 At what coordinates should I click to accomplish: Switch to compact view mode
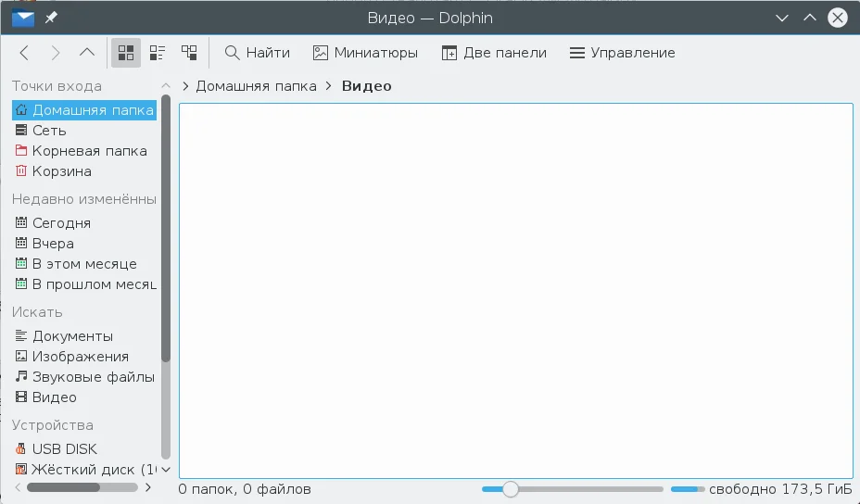click(158, 53)
